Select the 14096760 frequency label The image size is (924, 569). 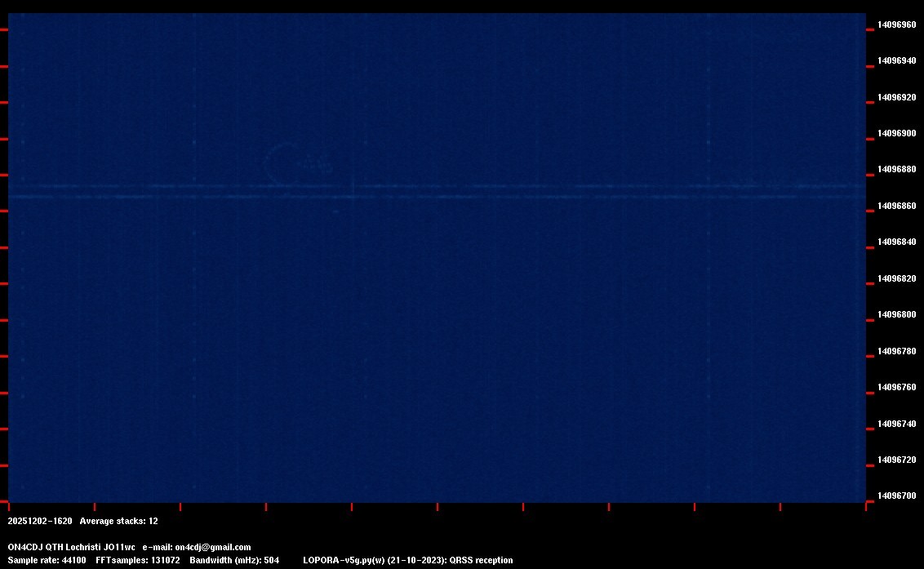[x=896, y=387]
